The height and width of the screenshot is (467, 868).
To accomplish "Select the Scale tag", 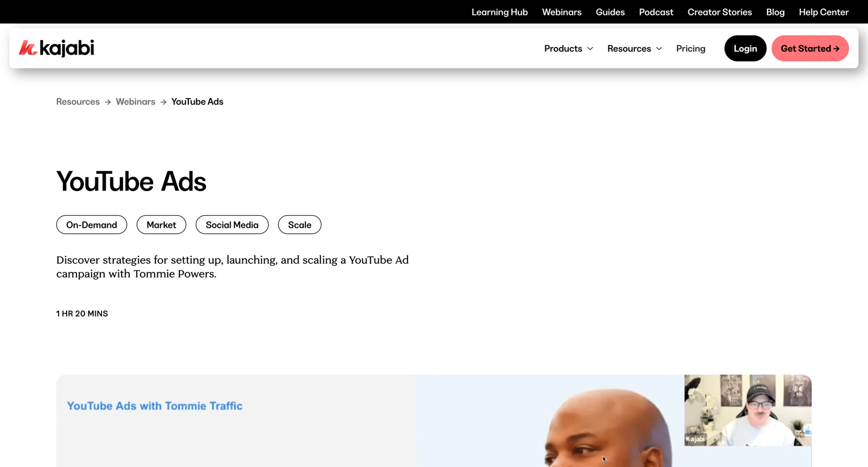I will (x=300, y=225).
